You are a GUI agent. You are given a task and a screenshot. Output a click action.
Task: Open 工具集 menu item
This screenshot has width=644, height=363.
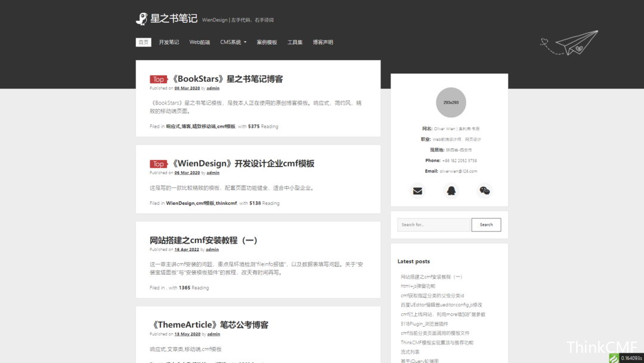click(295, 42)
